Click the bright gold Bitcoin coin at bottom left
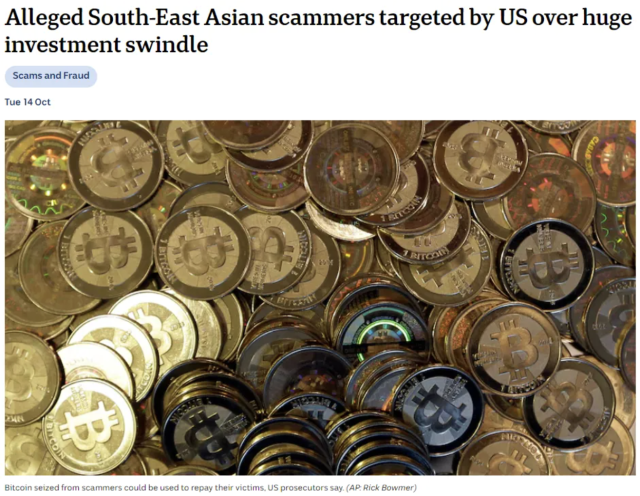640x496 pixels. click(89, 427)
